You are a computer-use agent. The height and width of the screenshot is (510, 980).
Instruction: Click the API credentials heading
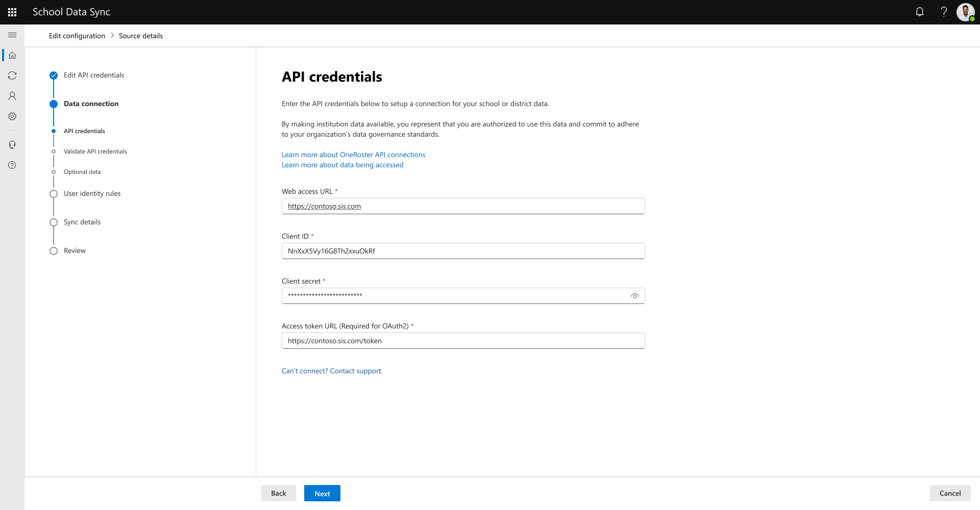[332, 76]
